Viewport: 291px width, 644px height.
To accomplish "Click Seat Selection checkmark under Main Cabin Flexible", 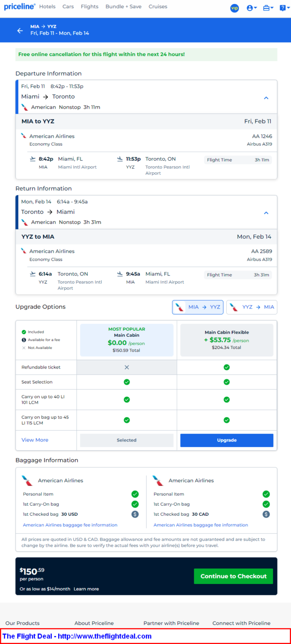I will pos(227,382).
